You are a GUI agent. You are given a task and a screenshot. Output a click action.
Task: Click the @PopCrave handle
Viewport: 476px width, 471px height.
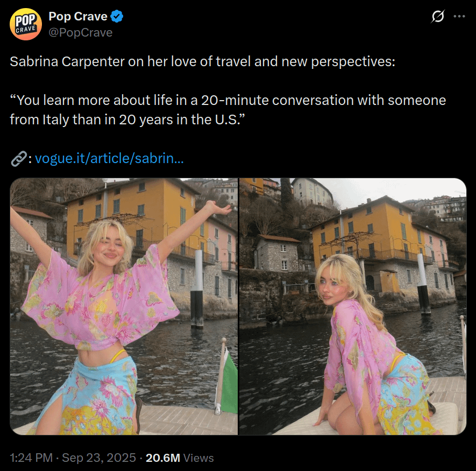tap(81, 32)
